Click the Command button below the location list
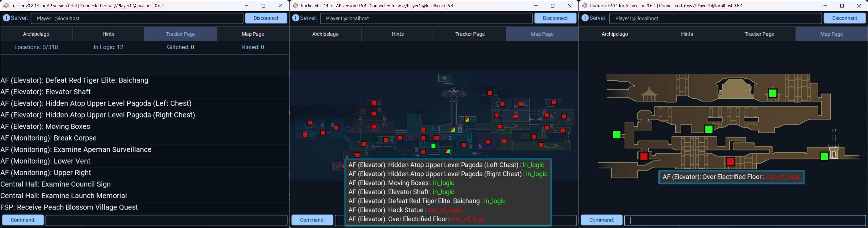This screenshot has height=228, width=868. [23, 220]
